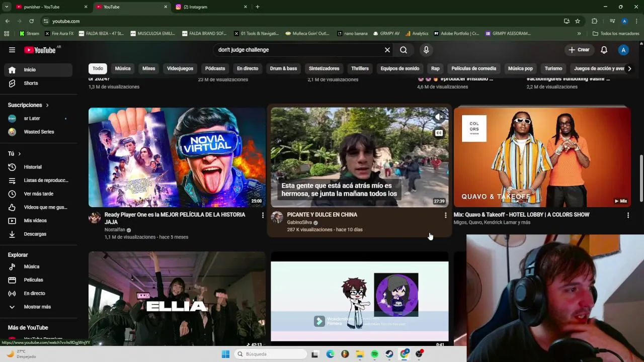The height and width of the screenshot is (362, 644).
Task: Click the Chrome address bar URL
Action: point(66,21)
